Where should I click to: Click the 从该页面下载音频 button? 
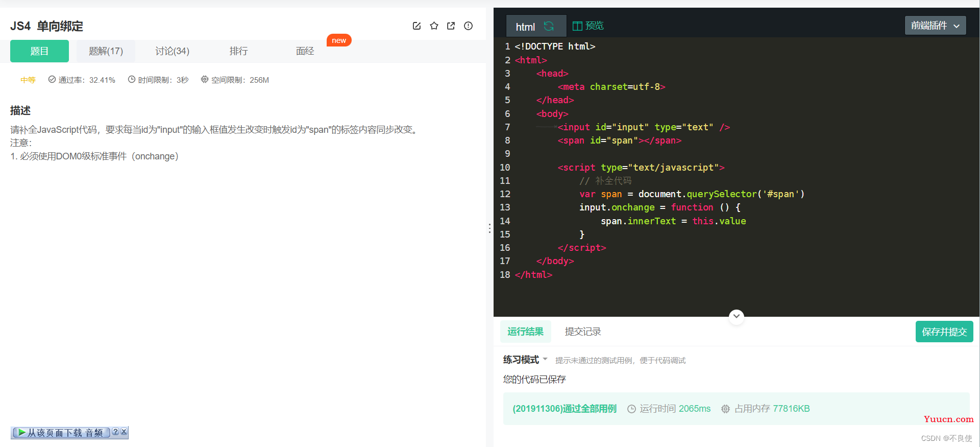[x=61, y=433]
